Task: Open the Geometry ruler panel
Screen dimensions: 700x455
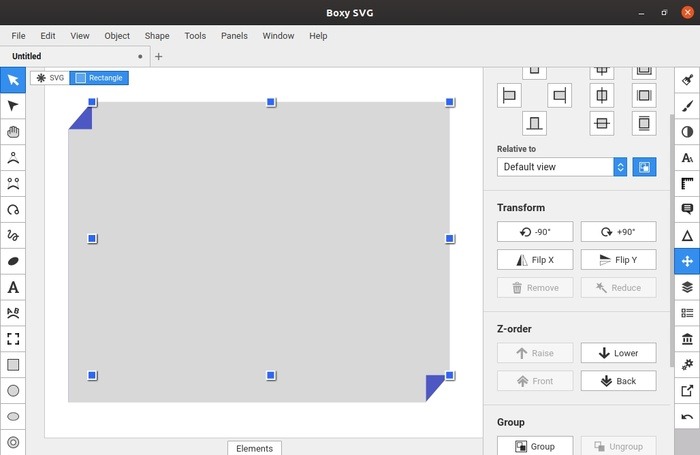Action: tap(687, 184)
